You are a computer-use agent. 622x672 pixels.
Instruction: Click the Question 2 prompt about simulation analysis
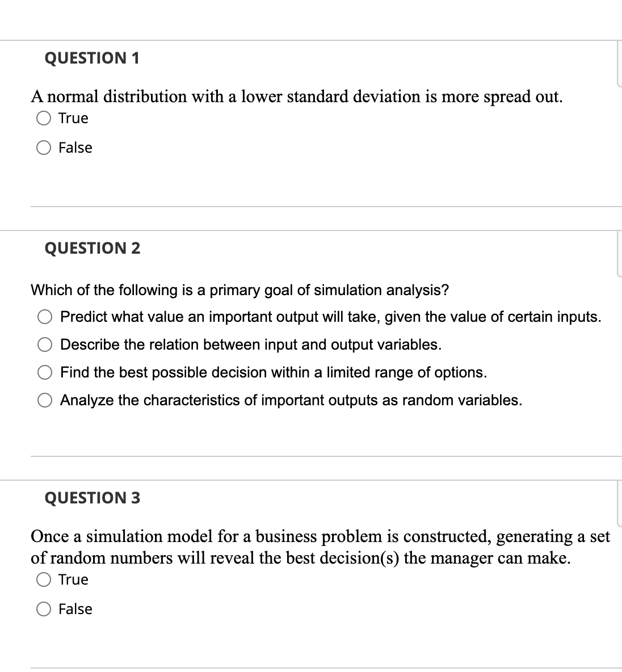240,290
